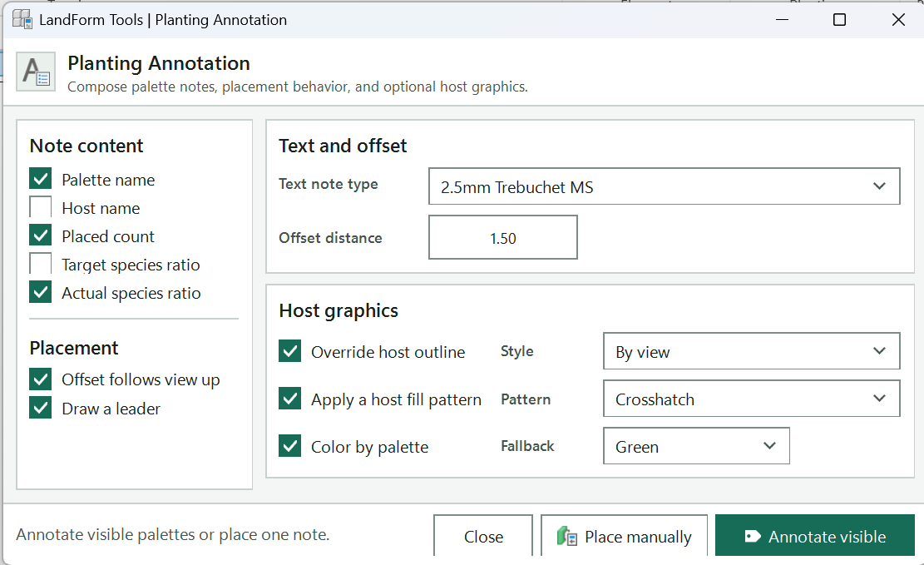Screen dimensions: 924x565
Task: Click the 'Note content' section heading
Action: pyautogui.click(x=86, y=146)
